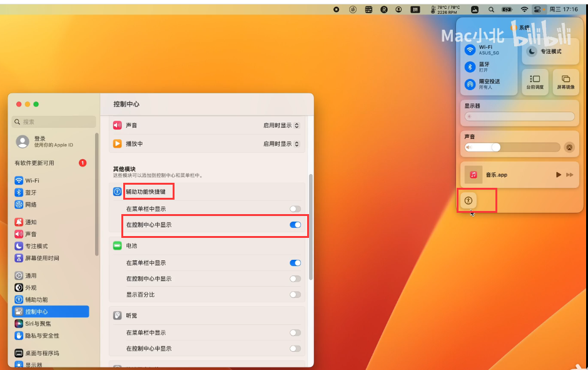Open the 播放中 启用时显示 dropdown
Screen dimensions: 588x370
point(281,144)
